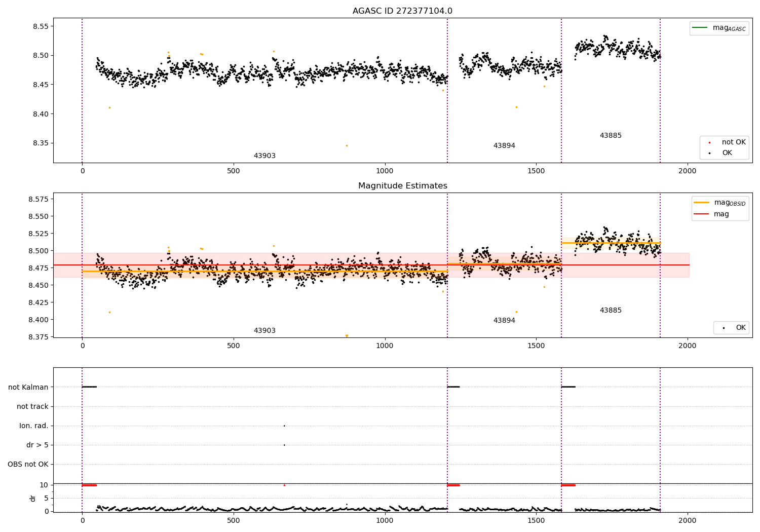Click the 1000 x-axis tick of top plot
This screenshot has height=532, width=760.
(385, 171)
